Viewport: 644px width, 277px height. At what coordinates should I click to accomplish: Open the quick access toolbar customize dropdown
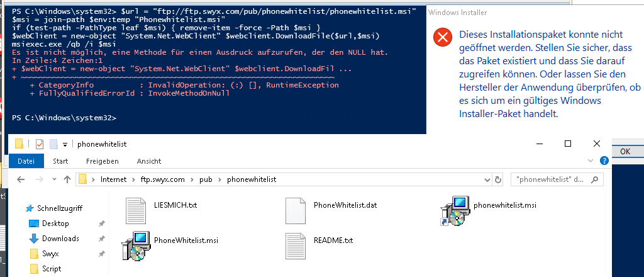[x=65, y=144]
